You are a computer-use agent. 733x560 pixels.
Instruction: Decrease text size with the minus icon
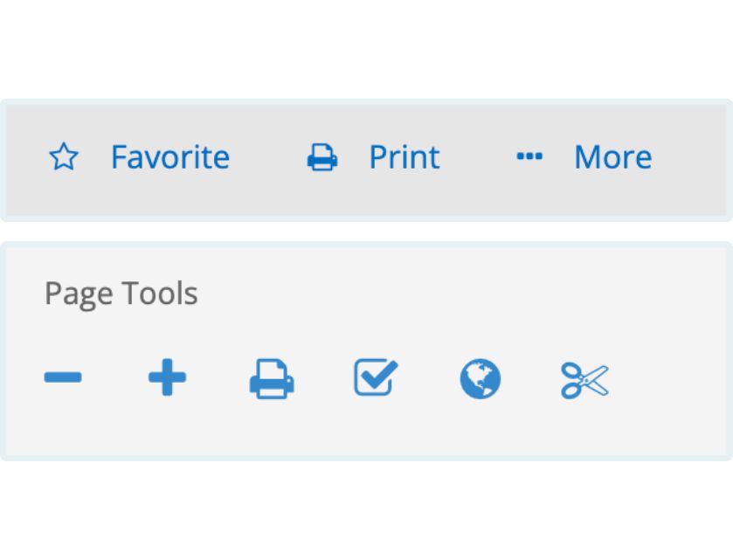(63, 378)
